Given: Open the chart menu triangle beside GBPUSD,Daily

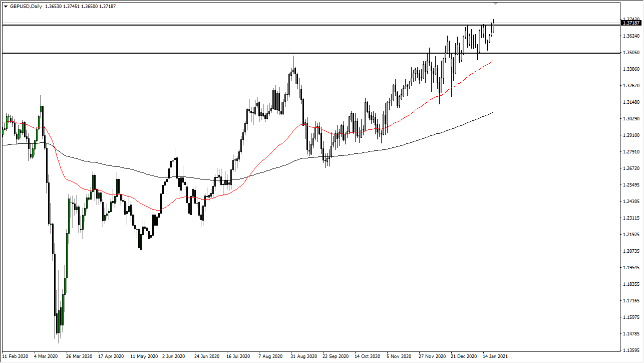Looking at the screenshot, I should 6,7.
